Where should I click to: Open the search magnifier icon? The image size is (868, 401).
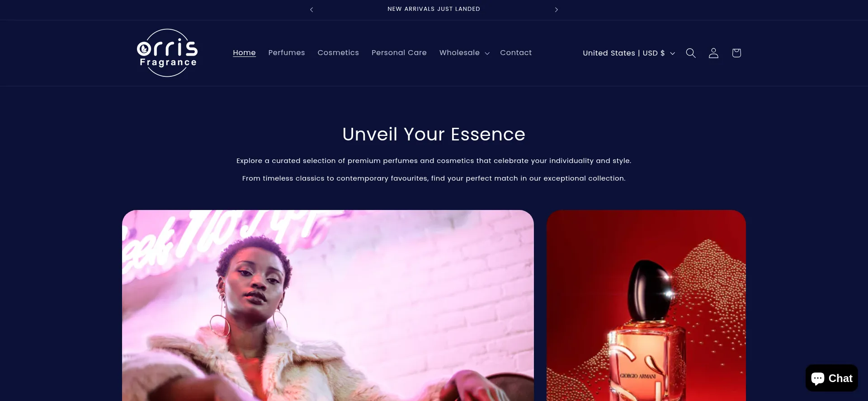[690, 53]
